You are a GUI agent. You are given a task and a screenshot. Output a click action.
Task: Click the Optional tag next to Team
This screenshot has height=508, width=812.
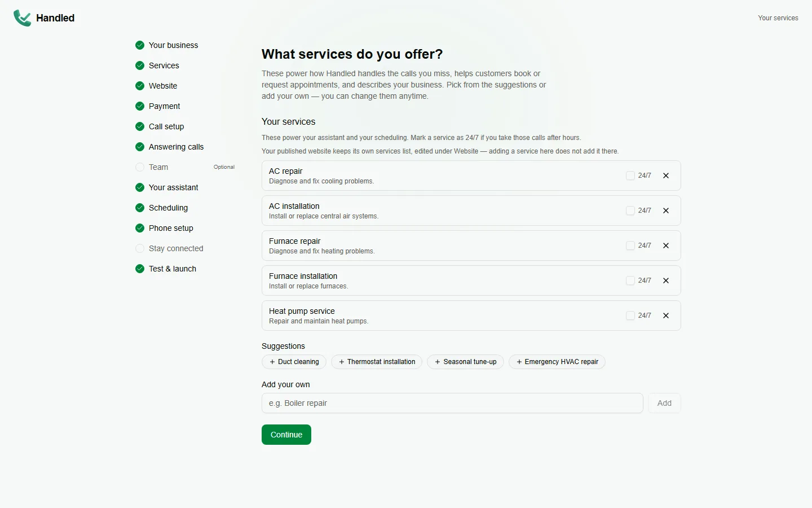coord(224,167)
